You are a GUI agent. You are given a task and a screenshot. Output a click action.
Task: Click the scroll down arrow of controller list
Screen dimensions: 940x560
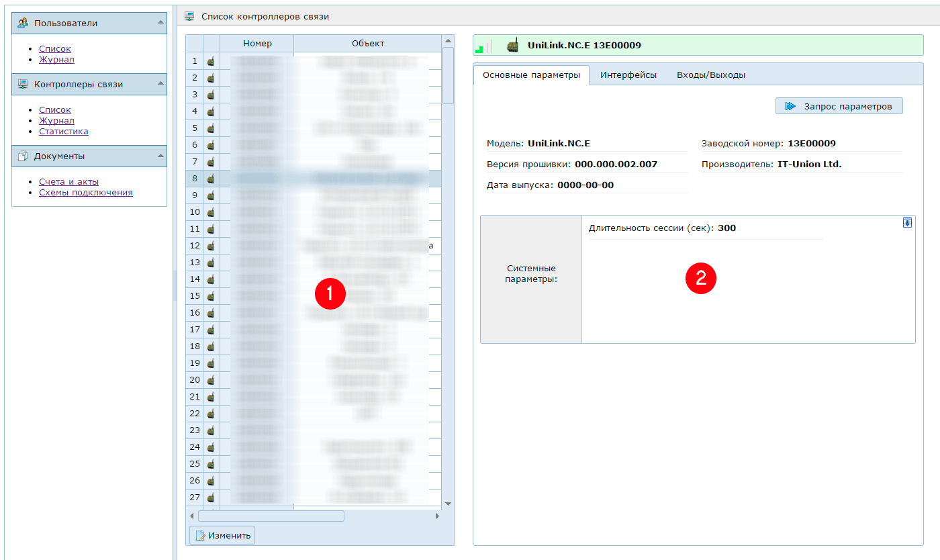448,504
